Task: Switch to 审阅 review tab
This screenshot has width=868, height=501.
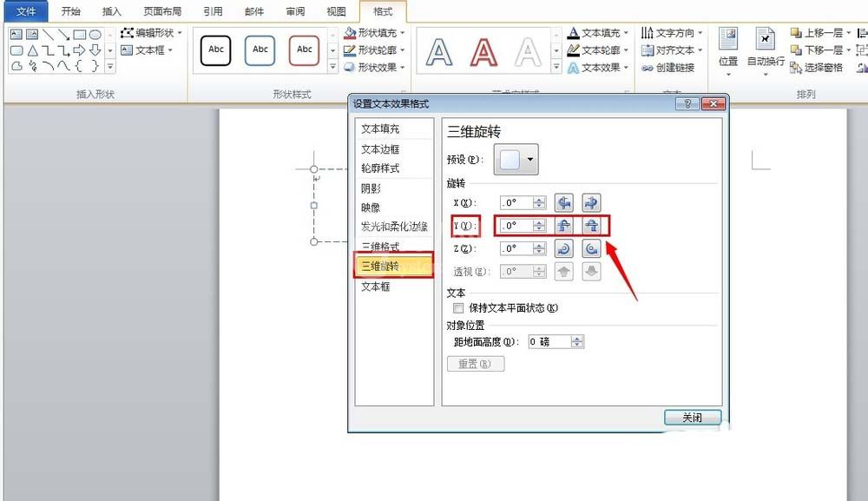Action: point(295,11)
